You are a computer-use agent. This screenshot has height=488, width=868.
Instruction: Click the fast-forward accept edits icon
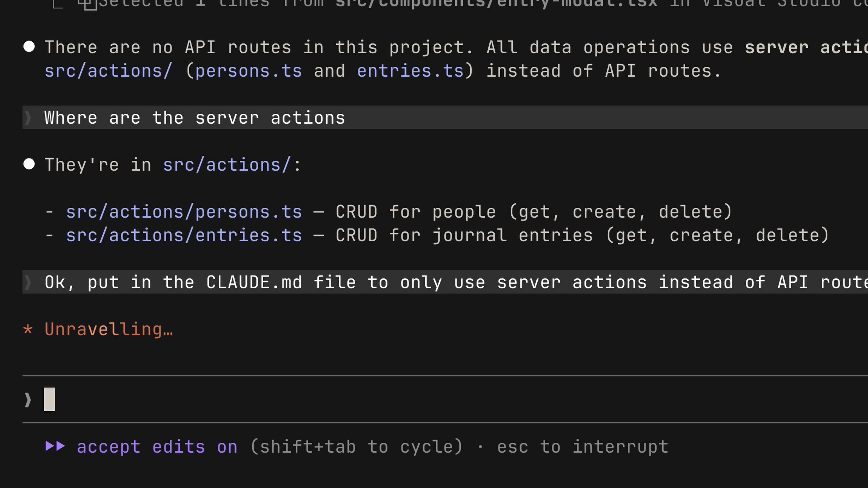[x=55, y=446]
